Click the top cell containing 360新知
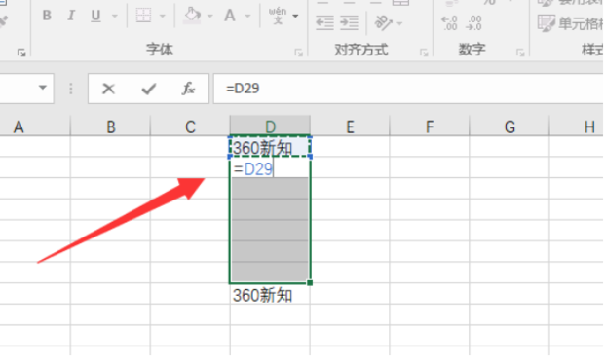The width and height of the screenshot is (604, 364). [270, 147]
